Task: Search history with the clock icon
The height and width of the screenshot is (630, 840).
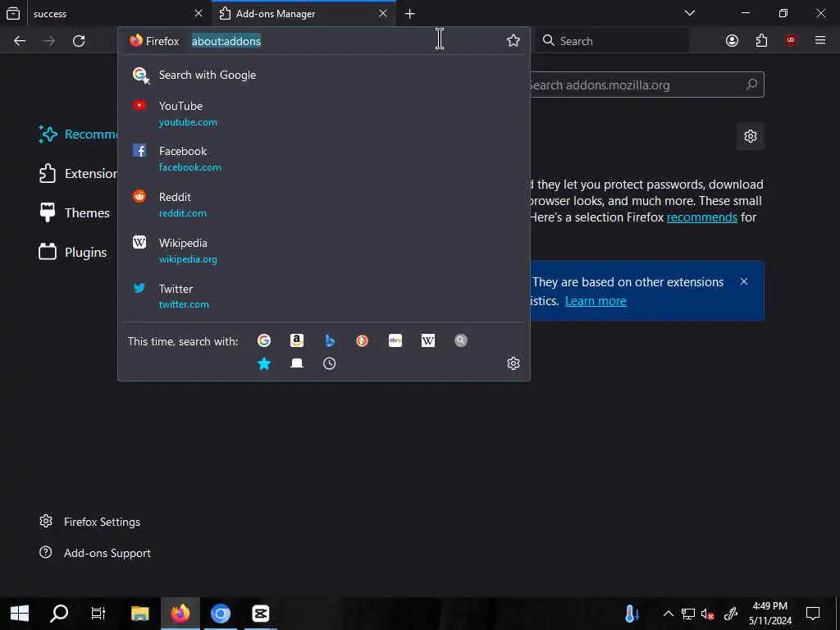Action: pyautogui.click(x=330, y=363)
